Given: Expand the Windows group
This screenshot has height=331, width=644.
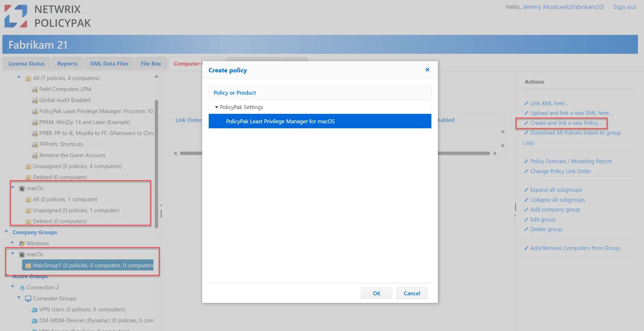Looking at the screenshot, I should pyautogui.click(x=13, y=242).
